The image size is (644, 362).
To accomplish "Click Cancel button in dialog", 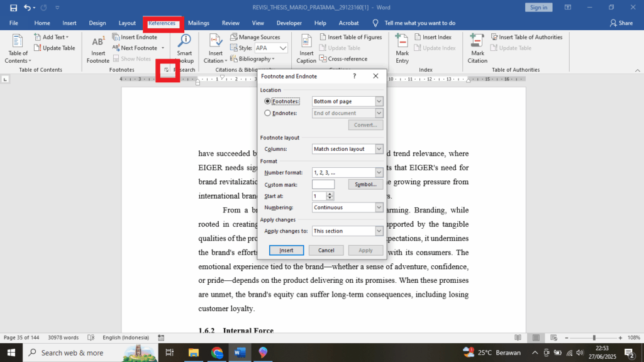I will (326, 250).
